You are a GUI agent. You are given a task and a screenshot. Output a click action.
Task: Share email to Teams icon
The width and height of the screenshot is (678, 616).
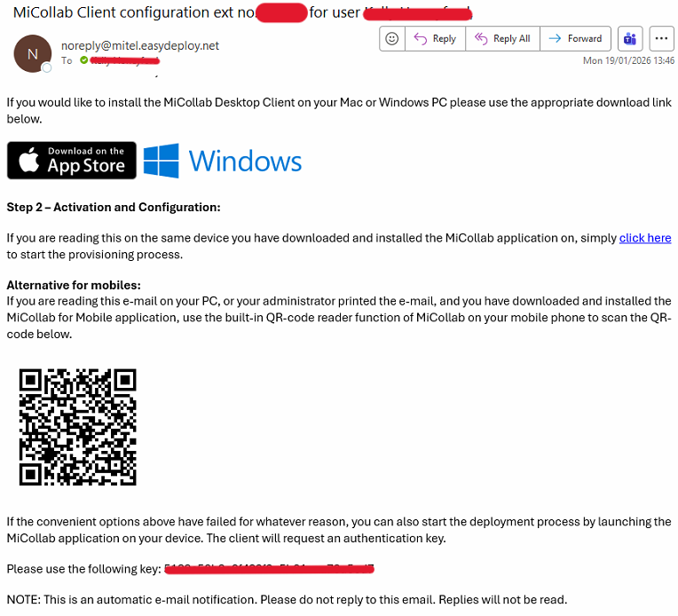(x=630, y=39)
